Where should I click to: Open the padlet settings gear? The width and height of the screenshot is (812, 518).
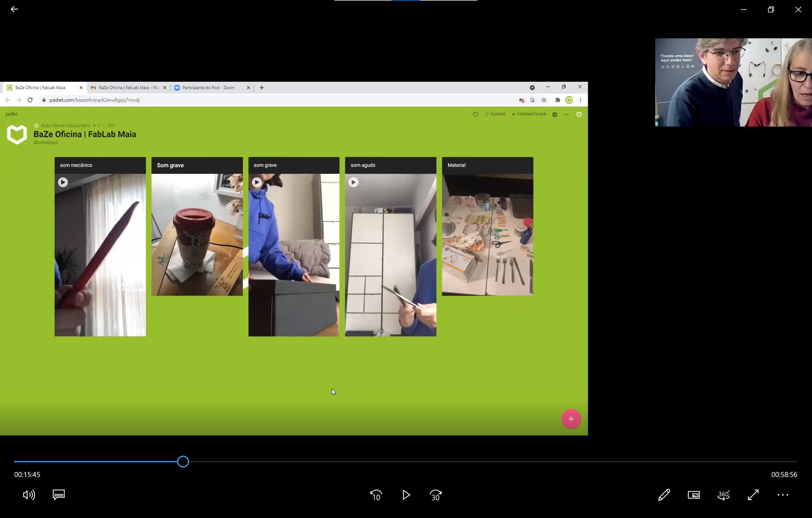tap(555, 114)
